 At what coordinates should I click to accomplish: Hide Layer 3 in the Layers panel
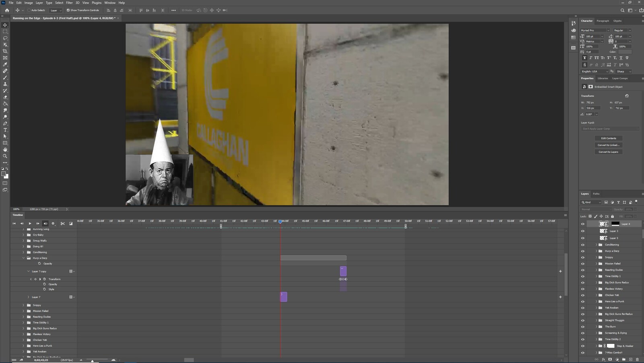click(x=582, y=231)
